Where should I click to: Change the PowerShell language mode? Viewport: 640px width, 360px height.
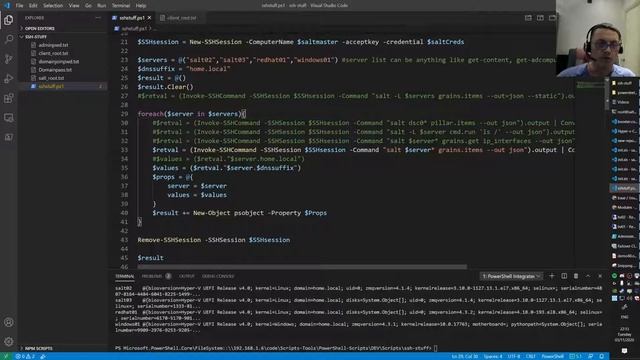coord(552,356)
